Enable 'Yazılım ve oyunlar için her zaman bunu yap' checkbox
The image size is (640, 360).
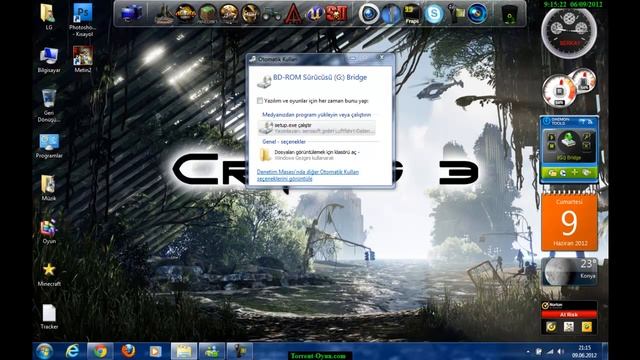point(260,101)
